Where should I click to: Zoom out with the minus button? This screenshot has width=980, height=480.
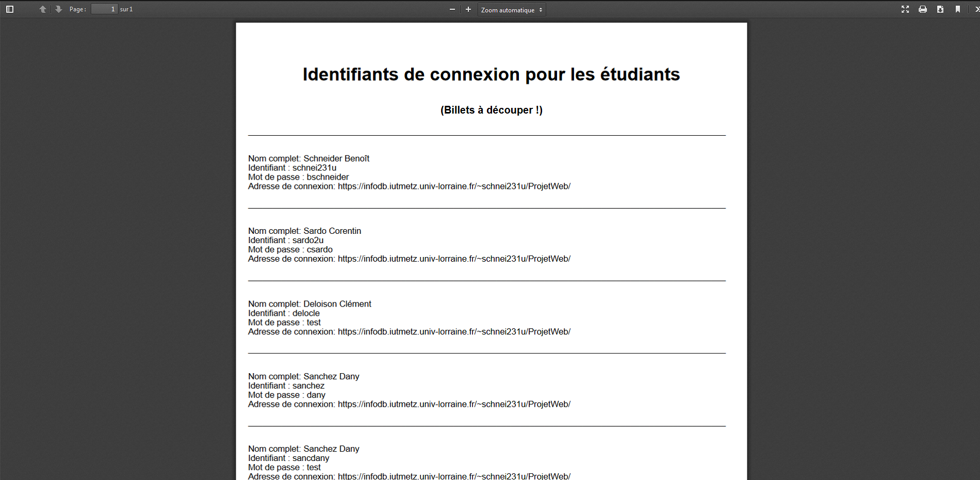pos(452,9)
